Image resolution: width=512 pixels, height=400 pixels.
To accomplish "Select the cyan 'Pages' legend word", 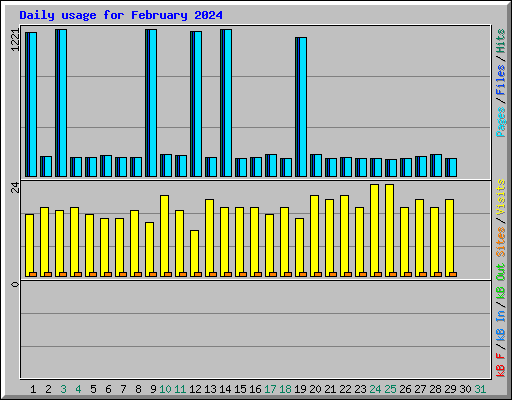I will tap(500, 122).
